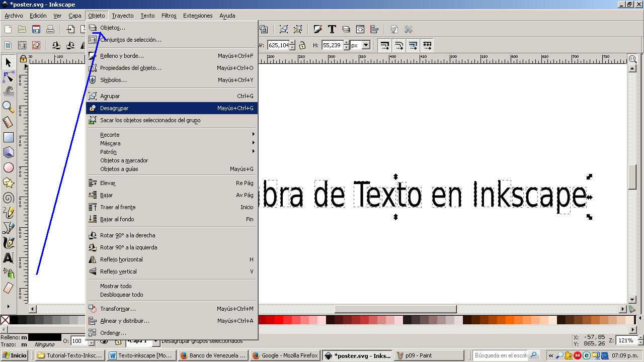The height and width of the screenshot is (362, 644).
Task: Click the Inicio start button
Action: (x=15, y=355)
